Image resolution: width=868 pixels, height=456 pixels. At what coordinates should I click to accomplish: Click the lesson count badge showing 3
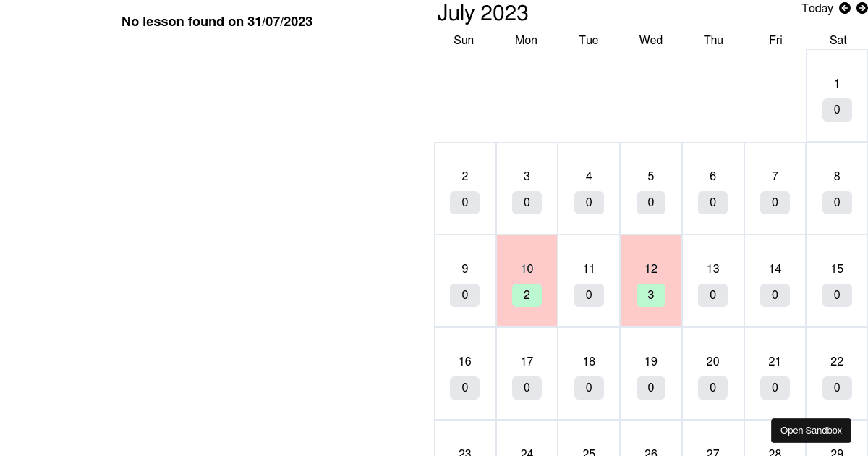click(650, 295)
